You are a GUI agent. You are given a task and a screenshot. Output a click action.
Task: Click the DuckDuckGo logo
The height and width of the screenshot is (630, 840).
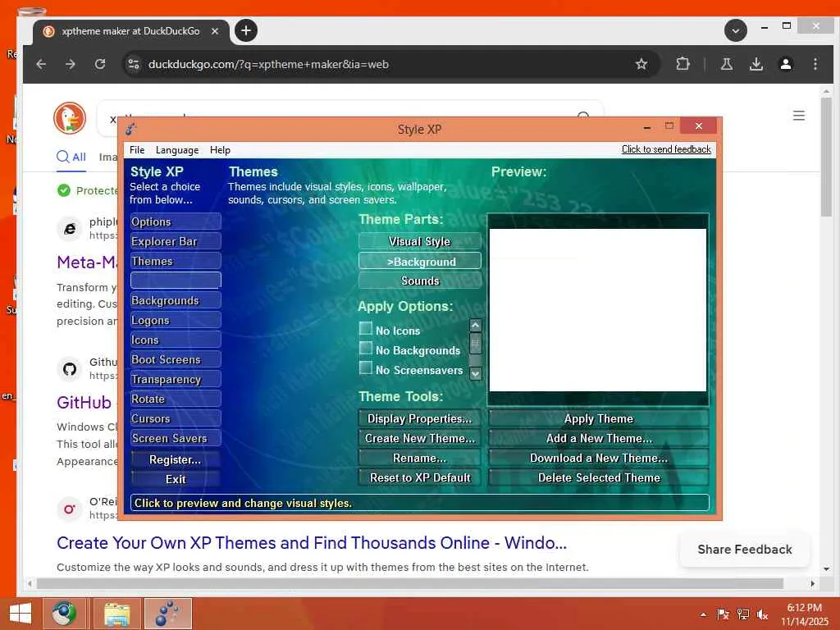[70, 118]
